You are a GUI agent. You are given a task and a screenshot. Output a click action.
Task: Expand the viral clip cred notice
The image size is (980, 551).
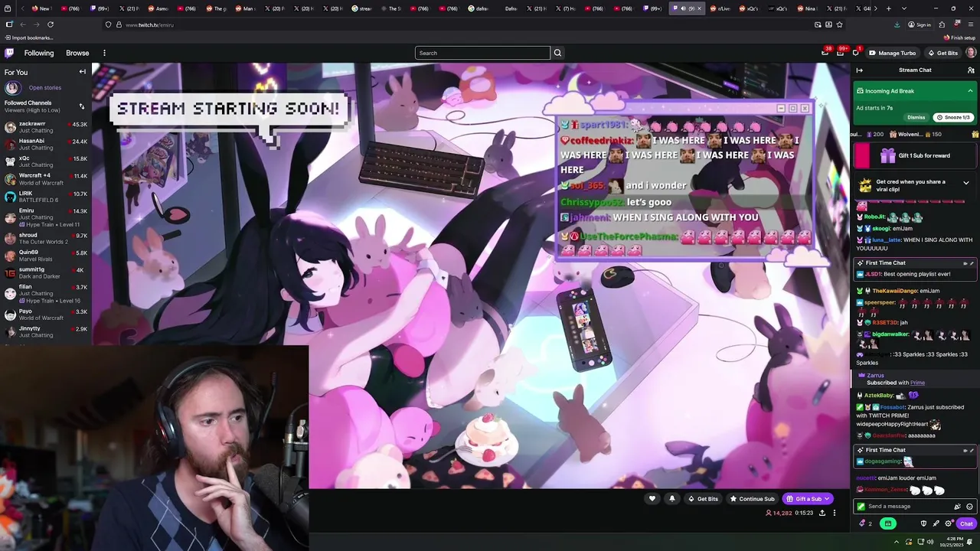(x=965, y=182)
